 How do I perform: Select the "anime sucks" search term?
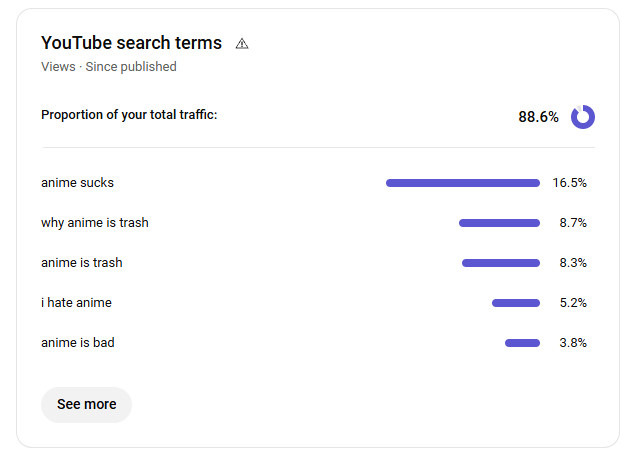(x=77, y=183)
